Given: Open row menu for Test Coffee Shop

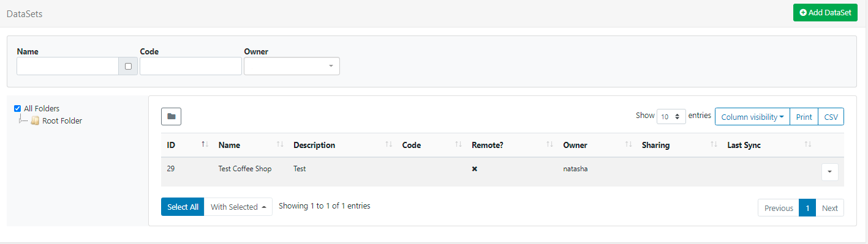Looking at the screenshot, I should point(829,172).
